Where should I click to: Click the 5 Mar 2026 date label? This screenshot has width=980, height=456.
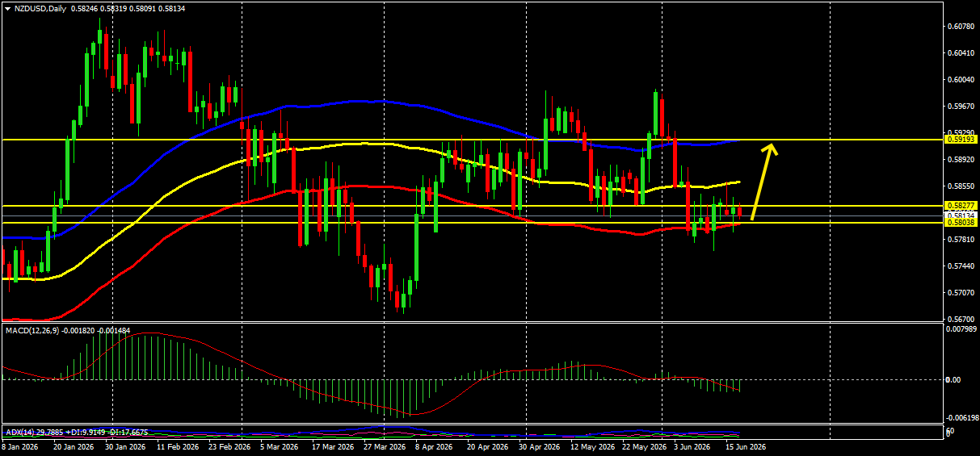click(278, 446)
